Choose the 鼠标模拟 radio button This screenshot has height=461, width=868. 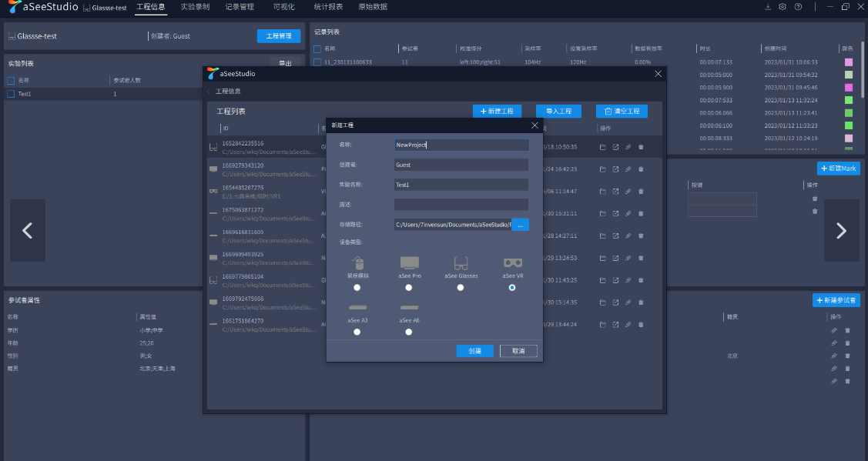pyautogui.click(x=357, y=287)
